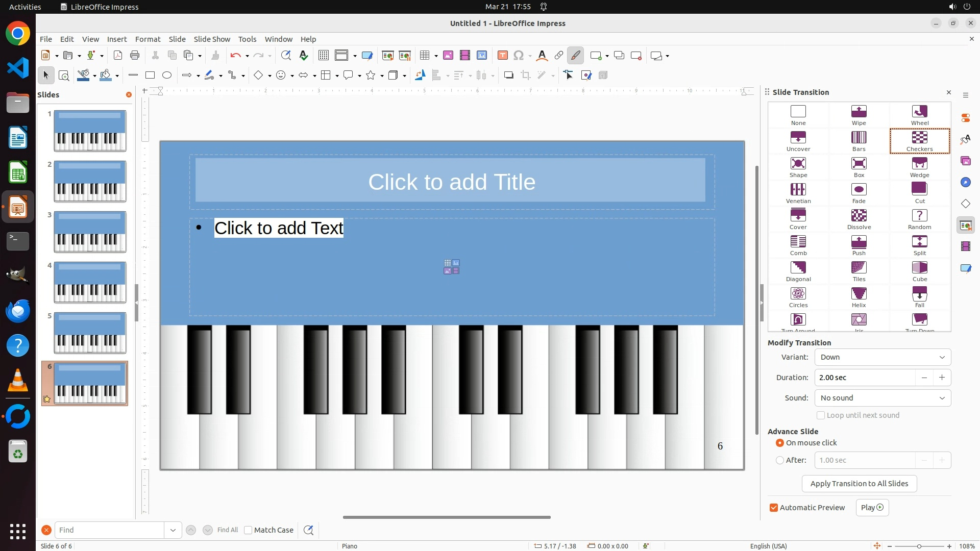Click the Insert Table toolbar icon
The image size is (980, 551).
(424, 56)
